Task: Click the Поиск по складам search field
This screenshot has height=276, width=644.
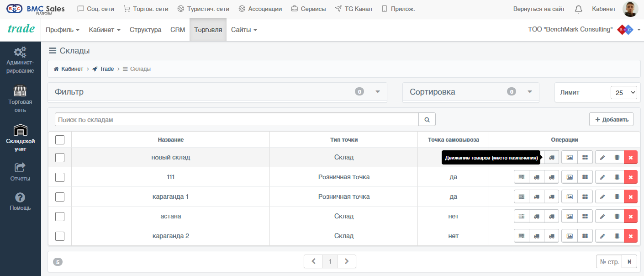Action: tap(237, 120)
